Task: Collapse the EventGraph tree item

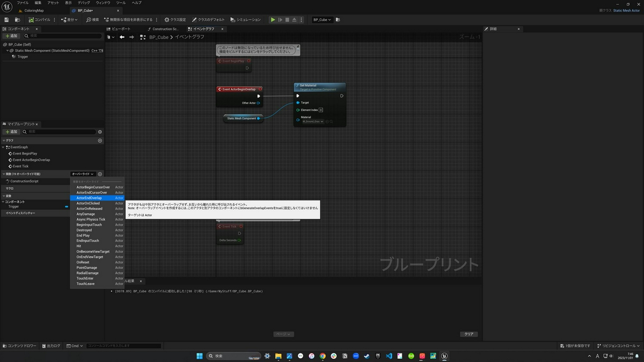Action: pyautogui.click(x=3, y=147)
